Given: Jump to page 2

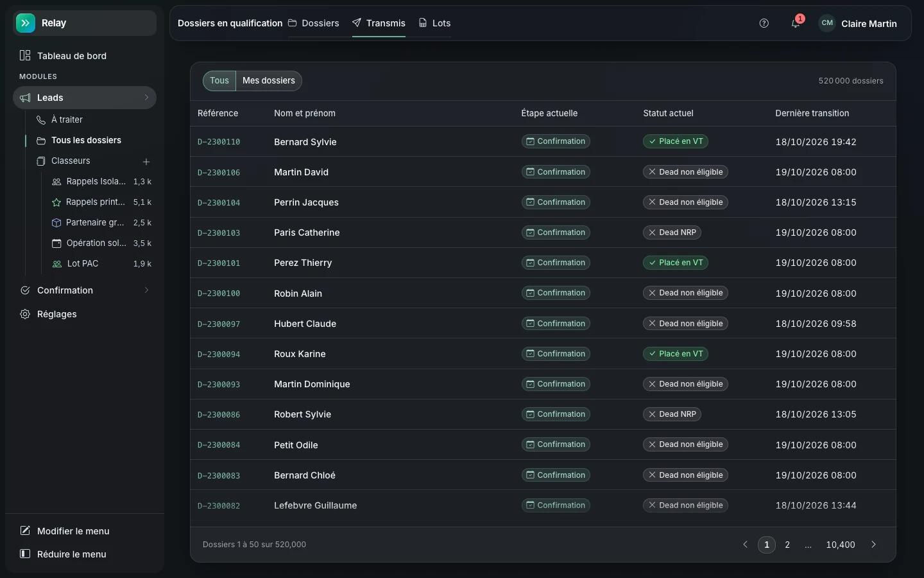Looking at the screenshot, I should [787, 545].
